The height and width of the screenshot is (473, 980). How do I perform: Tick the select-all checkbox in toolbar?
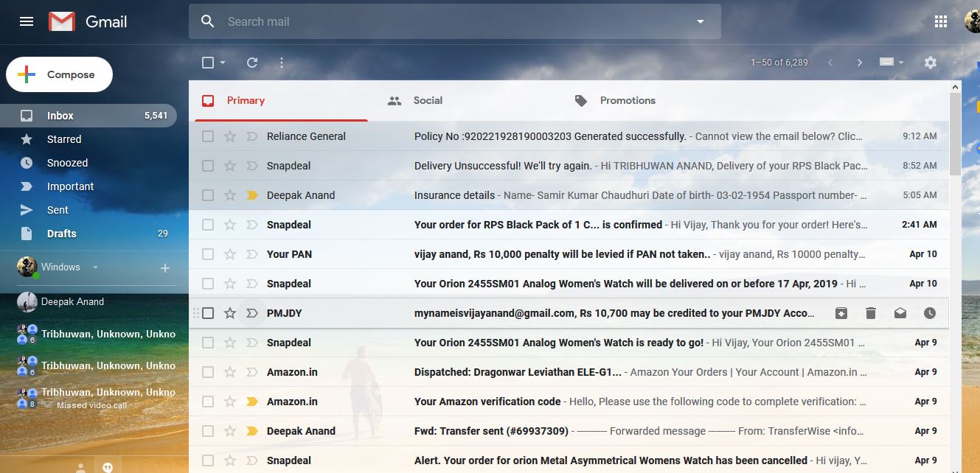[x=208, y=63]
